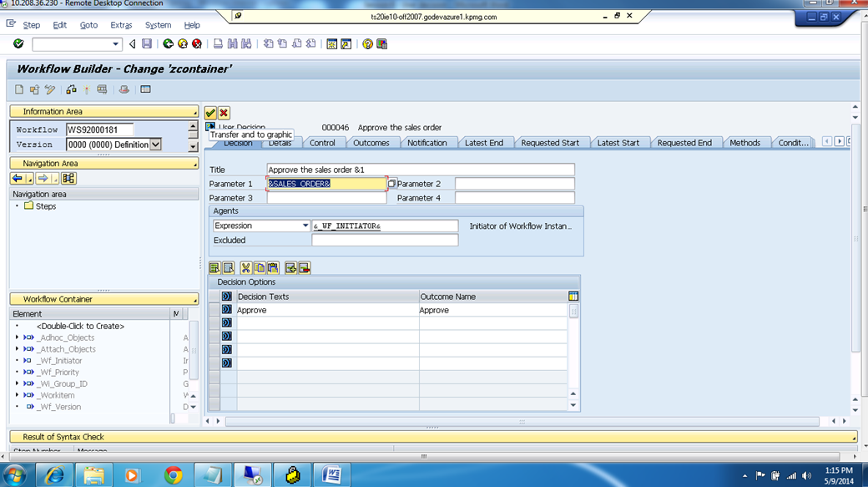Image resolution: width=868 pixels, height=487 pixels.
Task: Cancel the step with the red X button
Action: [x=222, y=114]
